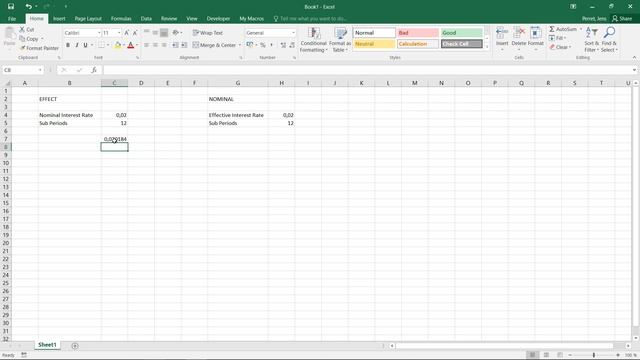
Task: Open Find & Select
Action: (609, 40)
